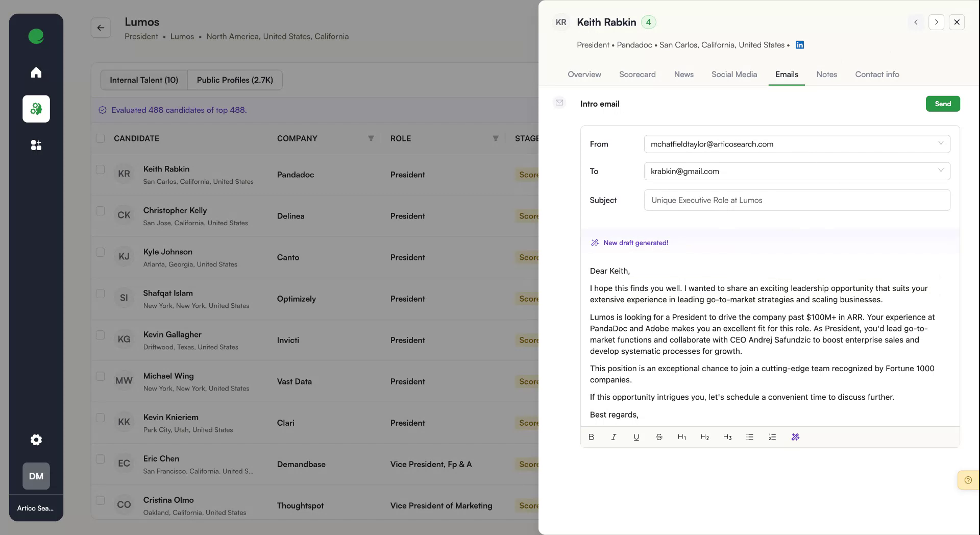
Task: Toggle italic formatting in editor
Action: [614, 437]
